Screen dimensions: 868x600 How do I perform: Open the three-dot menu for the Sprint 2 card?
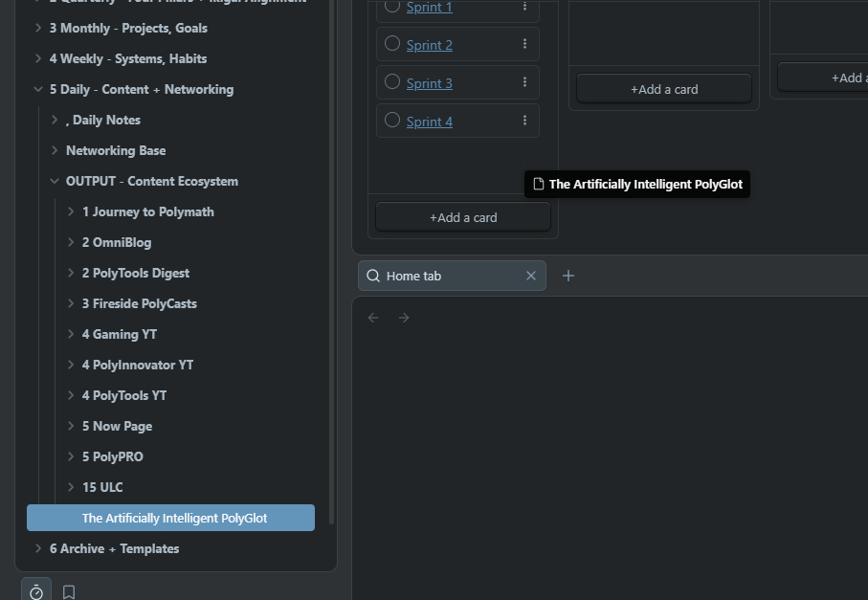coord(524,44)
